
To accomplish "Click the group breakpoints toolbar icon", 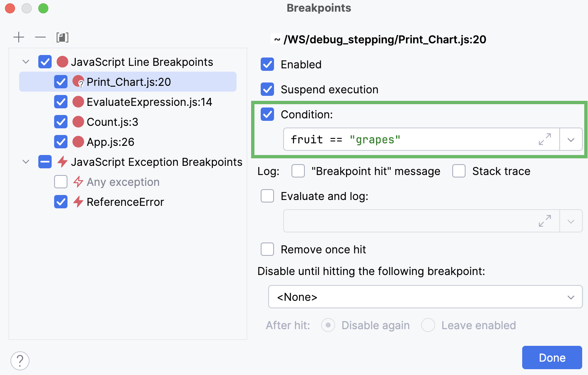I will [x=62, y=37].
